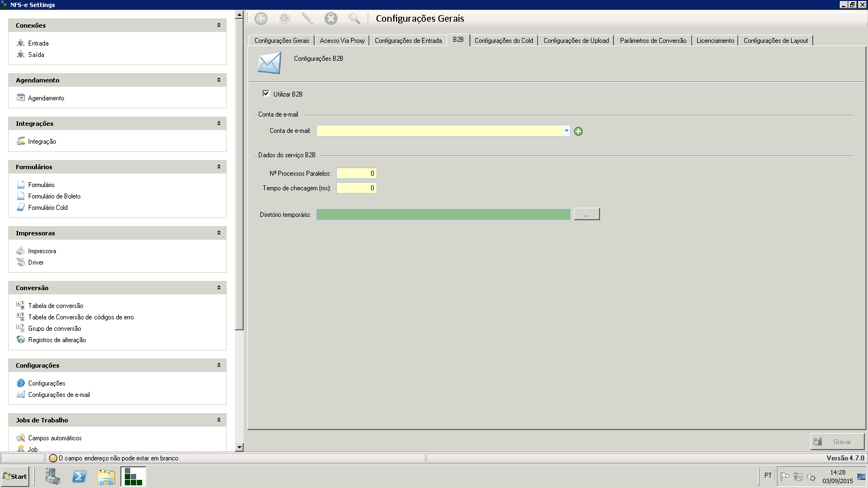Open the Saída connection icon
Screen dimensions: 868x488
point(21,54)
